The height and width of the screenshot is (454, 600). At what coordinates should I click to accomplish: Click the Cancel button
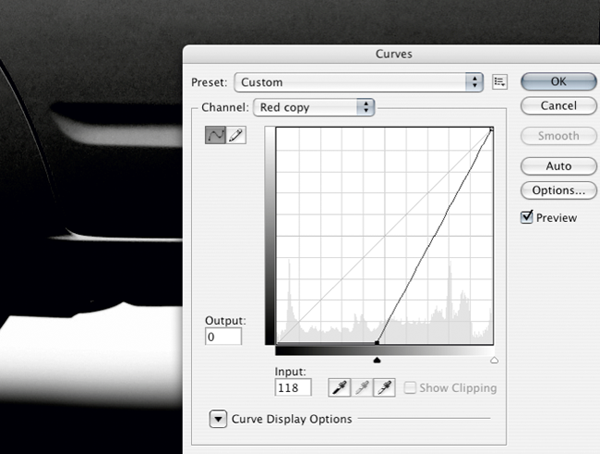click(558, 106)
